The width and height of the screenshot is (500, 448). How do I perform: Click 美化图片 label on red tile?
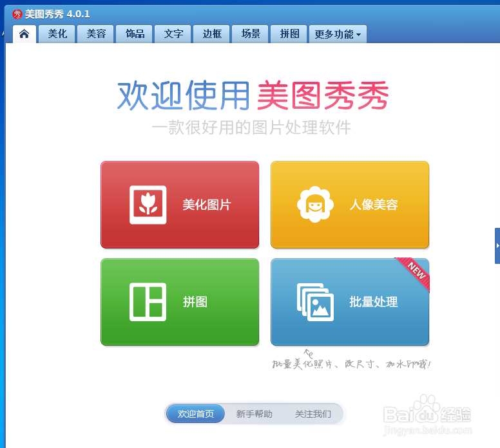pos(207,205)
